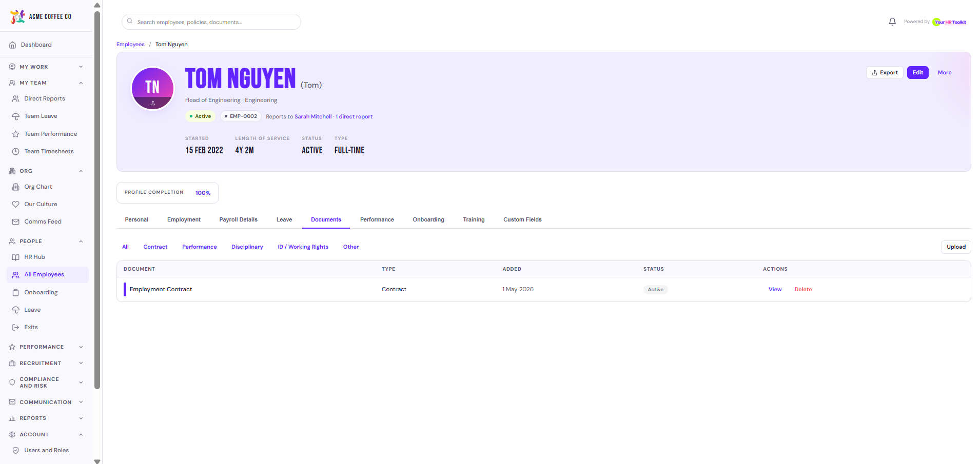Click the search magnifier icon

click(x=130, y=22)
